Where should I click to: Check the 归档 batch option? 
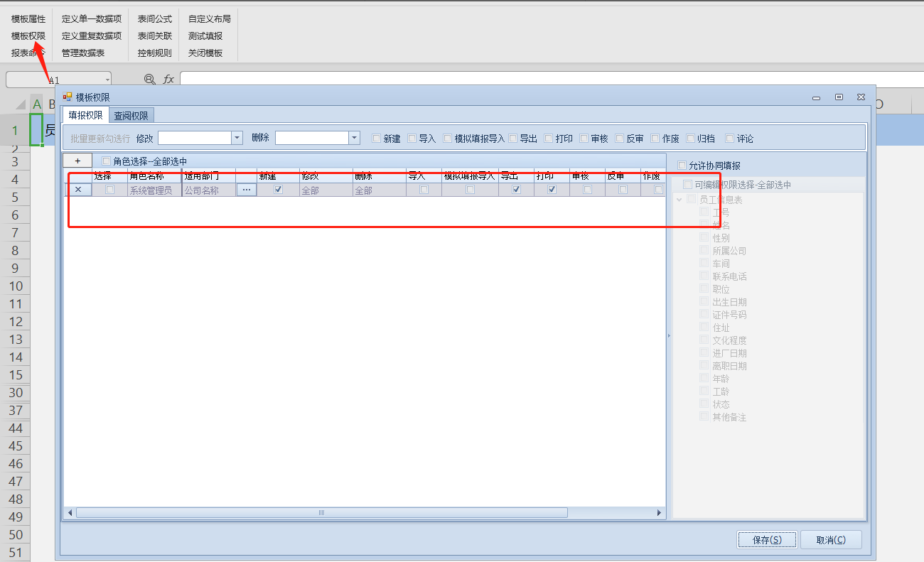pyautogui.click(x=691, y=139)
